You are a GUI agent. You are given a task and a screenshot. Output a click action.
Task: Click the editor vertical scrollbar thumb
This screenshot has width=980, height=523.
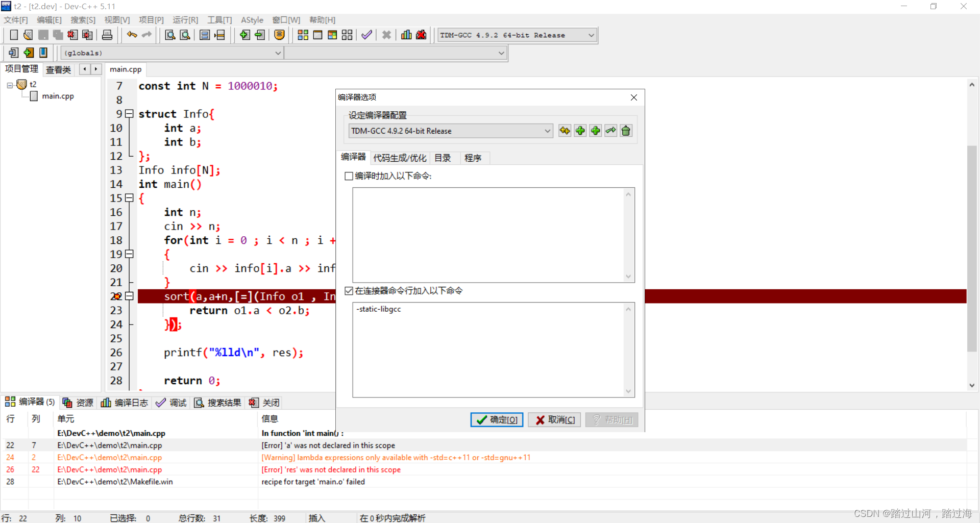(x=972, y=248)
